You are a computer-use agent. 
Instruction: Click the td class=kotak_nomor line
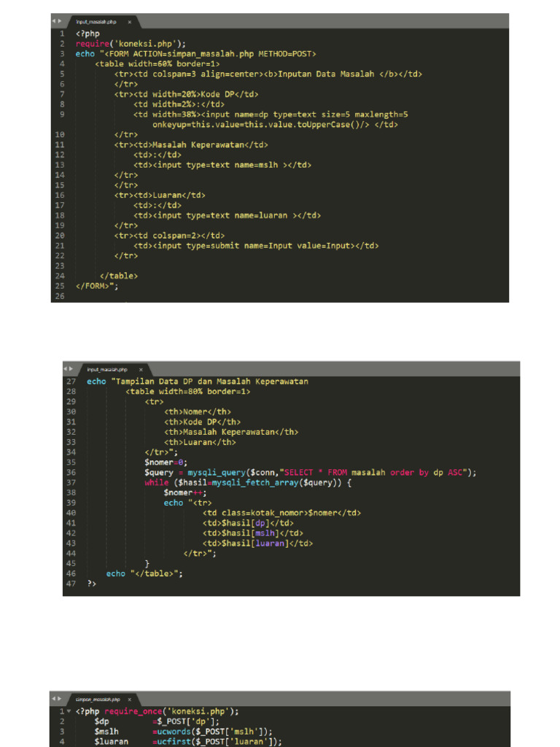click(281, 513)
